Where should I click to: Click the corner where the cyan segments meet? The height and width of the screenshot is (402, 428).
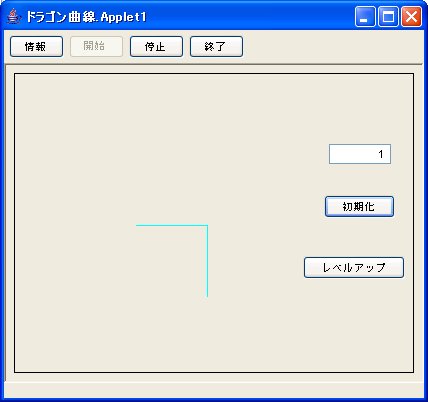[x=207, y=226]
